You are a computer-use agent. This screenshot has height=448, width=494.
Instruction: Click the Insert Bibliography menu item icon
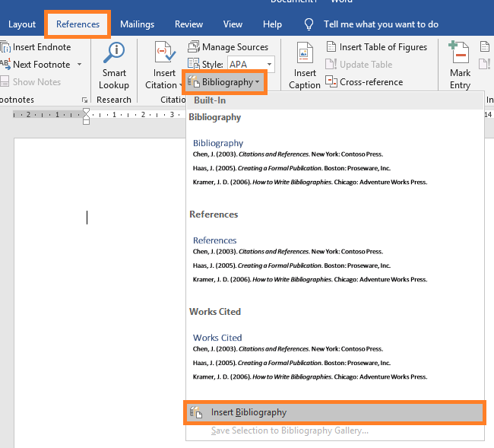[195, 412]
